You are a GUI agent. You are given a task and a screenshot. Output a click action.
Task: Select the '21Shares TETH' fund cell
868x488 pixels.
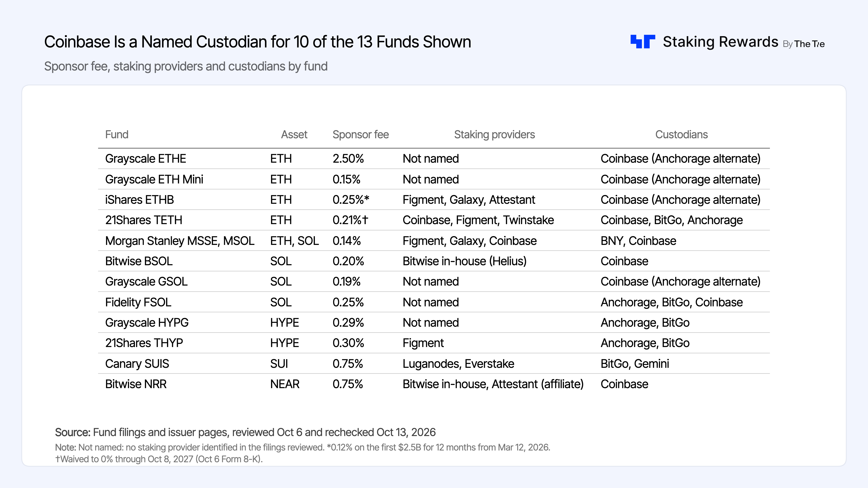click(x=144, y=220)
